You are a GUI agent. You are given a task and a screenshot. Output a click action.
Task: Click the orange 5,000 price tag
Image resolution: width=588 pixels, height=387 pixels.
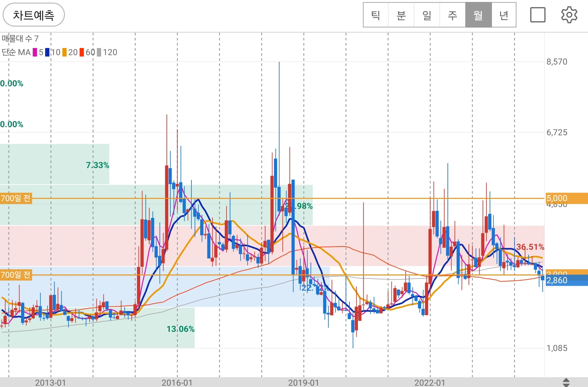click(x=567, y=198)
